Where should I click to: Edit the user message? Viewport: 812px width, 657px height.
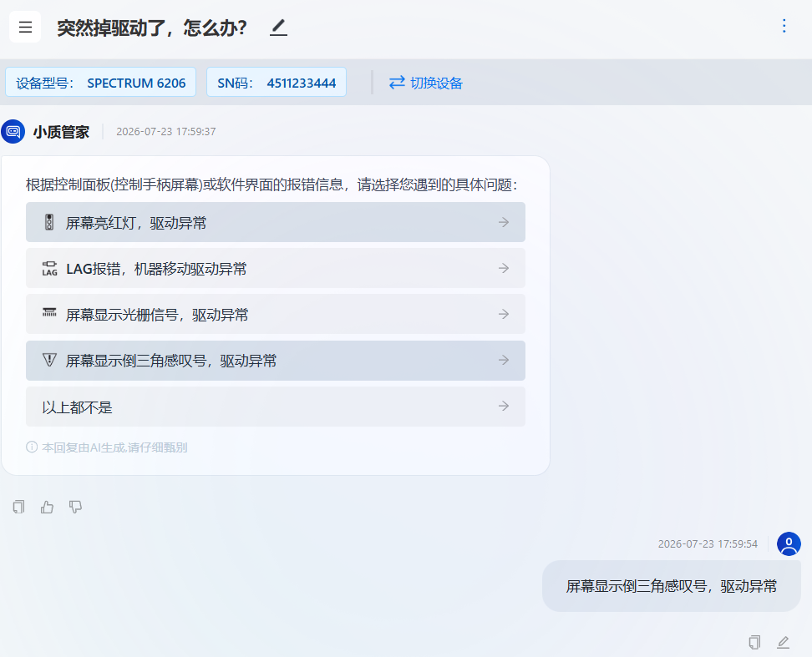[783, 643]
